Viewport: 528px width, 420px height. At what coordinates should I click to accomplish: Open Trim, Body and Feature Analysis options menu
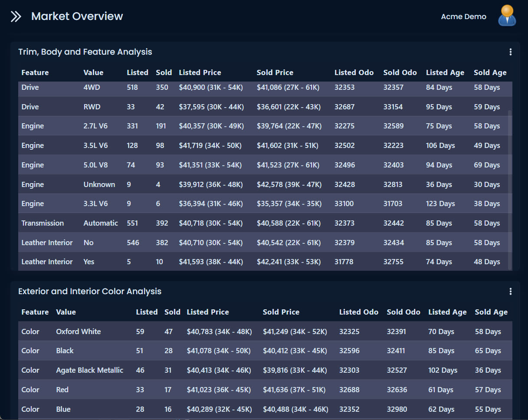pos(510,52)
